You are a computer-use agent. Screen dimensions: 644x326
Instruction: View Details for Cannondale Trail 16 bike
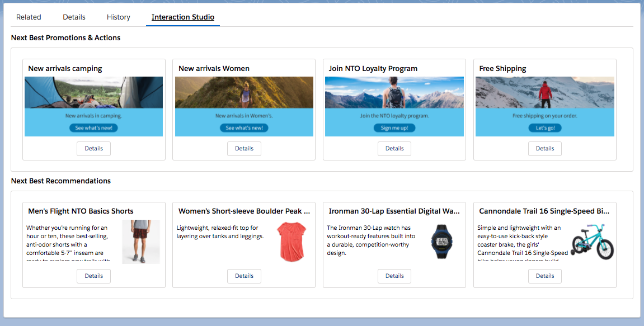(x=544, y=276)
